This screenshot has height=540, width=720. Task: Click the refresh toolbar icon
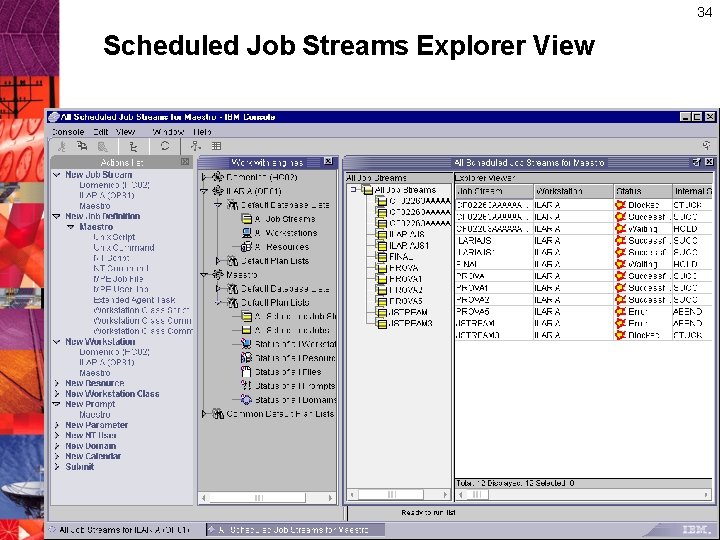click(165, 146)
